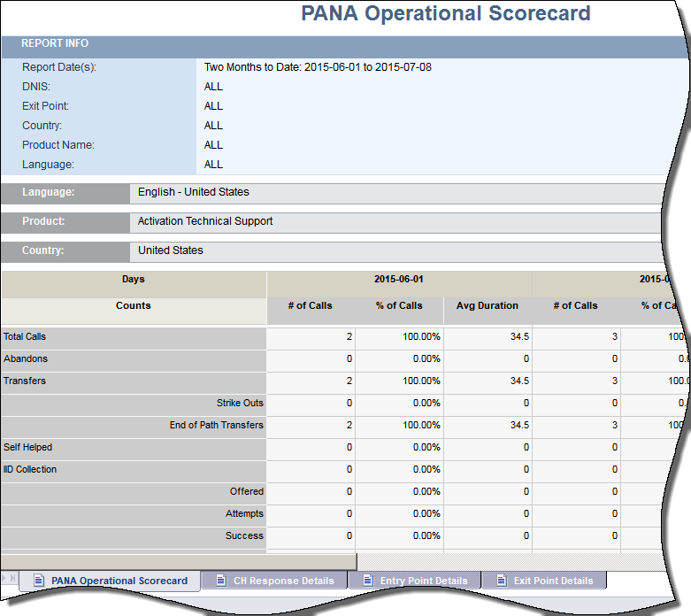Click the horizontal scrollbar above the tabs
Viewport: 691px width, 616px height.
coord(177,562)
